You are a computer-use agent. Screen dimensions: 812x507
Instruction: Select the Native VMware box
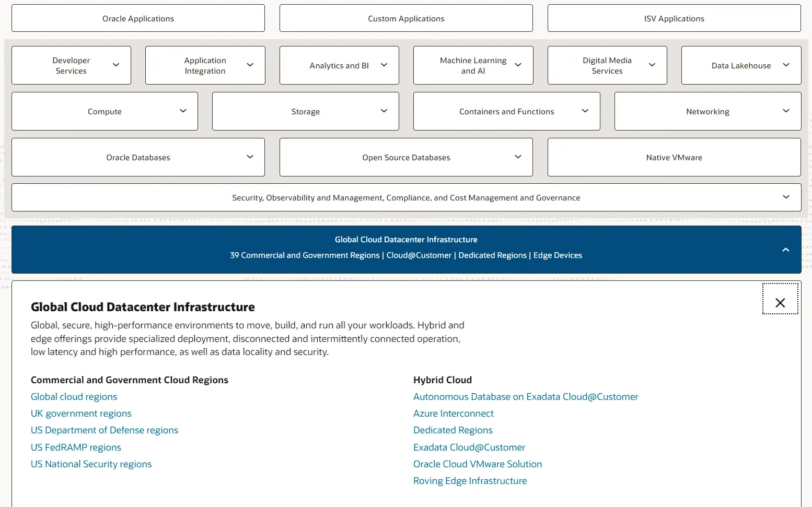[x=674, y=157]
